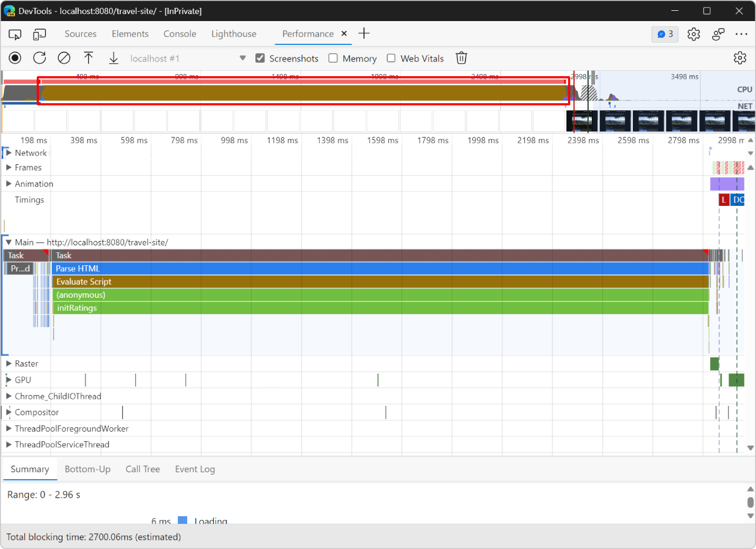Screen dimensions: 756x549
Task: Open capture settings gear
Action: point(740,58)
